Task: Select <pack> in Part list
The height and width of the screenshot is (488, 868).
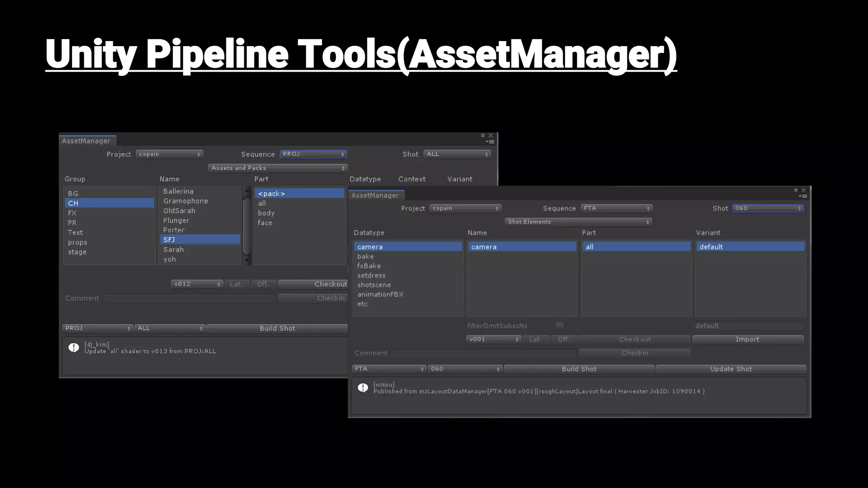Action: coord(300,194)
